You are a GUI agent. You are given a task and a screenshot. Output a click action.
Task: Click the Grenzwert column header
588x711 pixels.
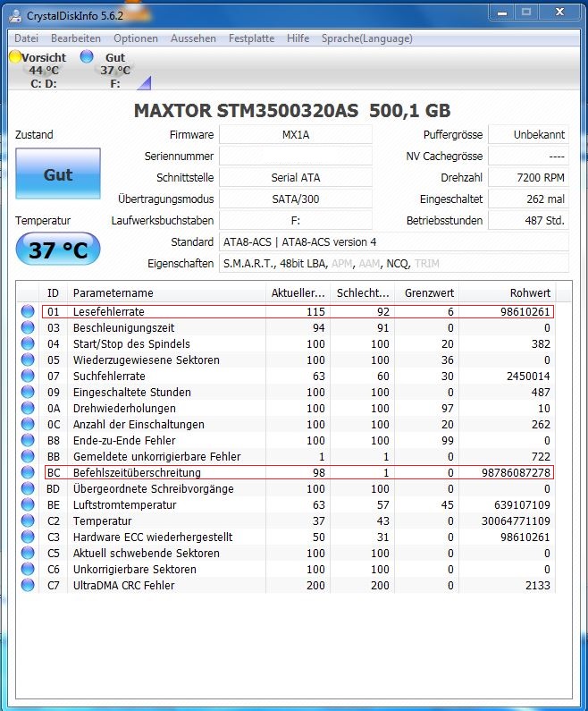click(427, 293)
